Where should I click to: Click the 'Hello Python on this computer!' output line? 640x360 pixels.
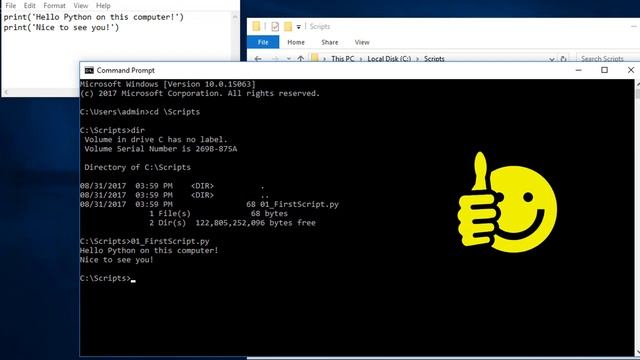(149, 251)
